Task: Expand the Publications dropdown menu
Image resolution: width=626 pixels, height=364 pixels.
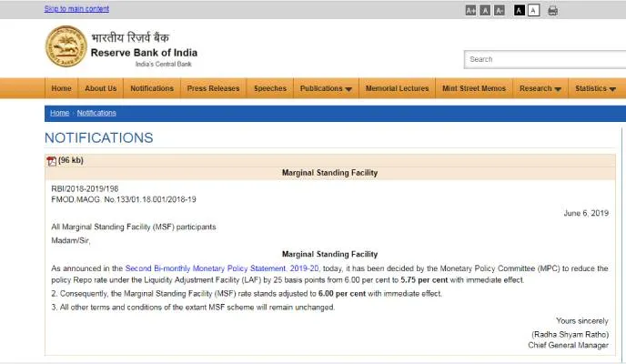Action: pyautogui.click(x=326, y=88)
